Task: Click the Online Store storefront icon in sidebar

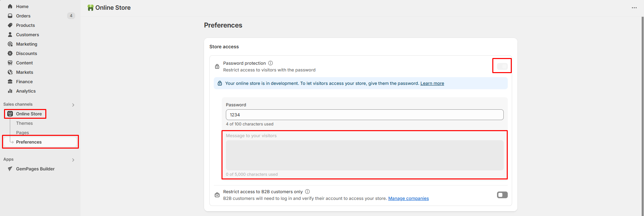Action: (x=10, y=114)
